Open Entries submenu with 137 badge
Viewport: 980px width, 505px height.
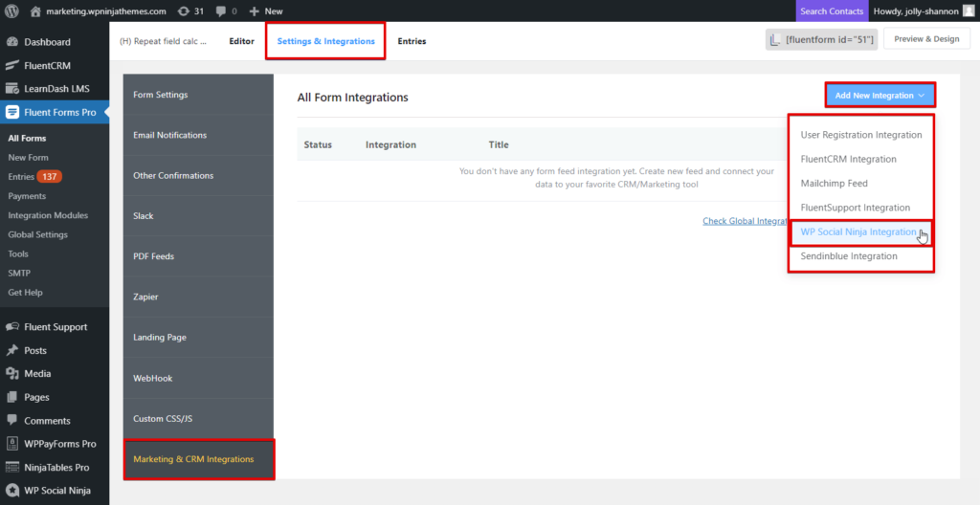35,177
